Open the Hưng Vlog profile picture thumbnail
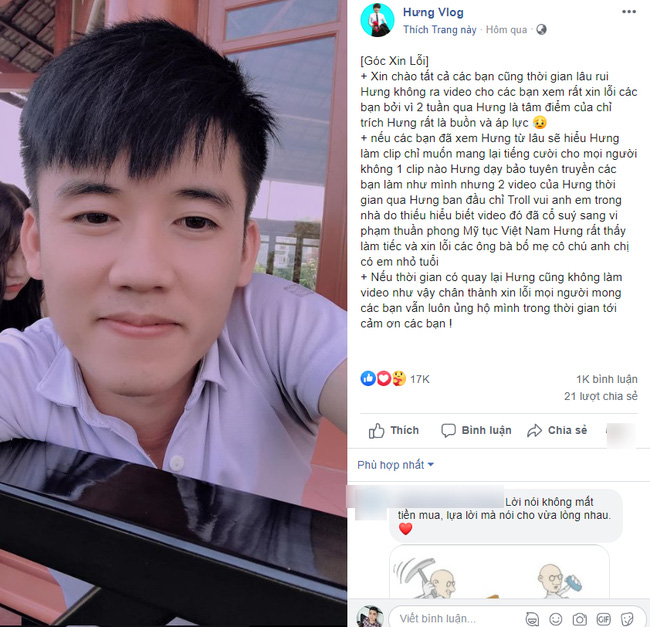Viewport: 650px width, 627px height. tap(377, 20)
